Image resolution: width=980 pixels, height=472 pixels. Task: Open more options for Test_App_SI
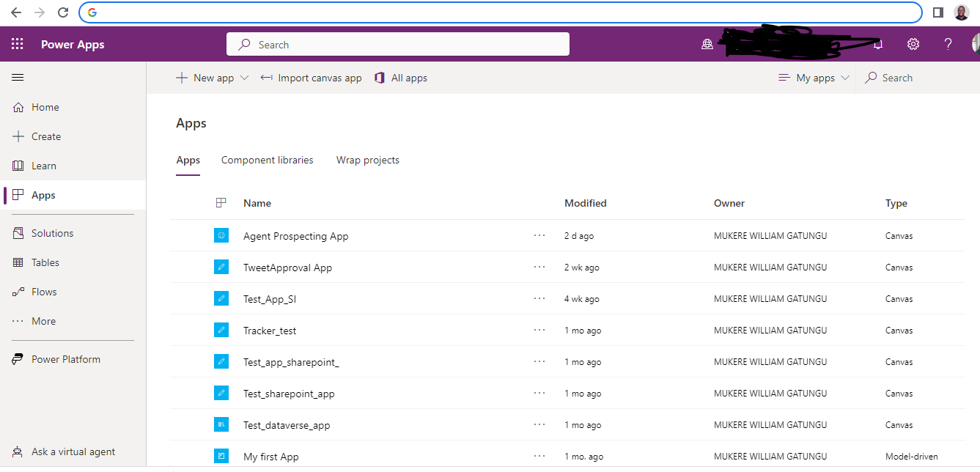point(540,298)
